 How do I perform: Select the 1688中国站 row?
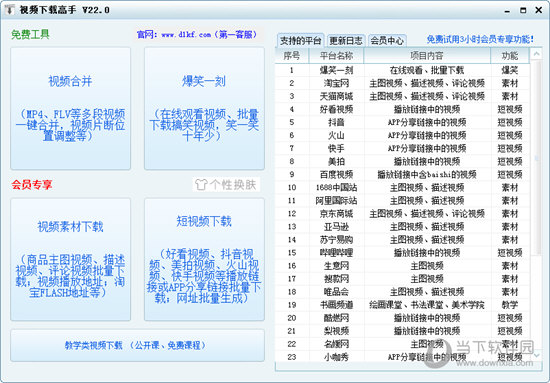pos(402,187)
